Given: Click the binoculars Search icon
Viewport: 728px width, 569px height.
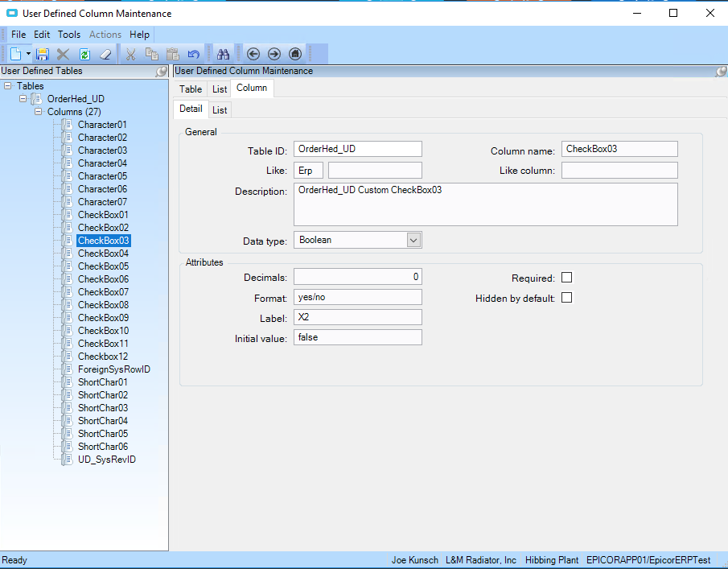Looking at the screenshot, I should 224,54.
